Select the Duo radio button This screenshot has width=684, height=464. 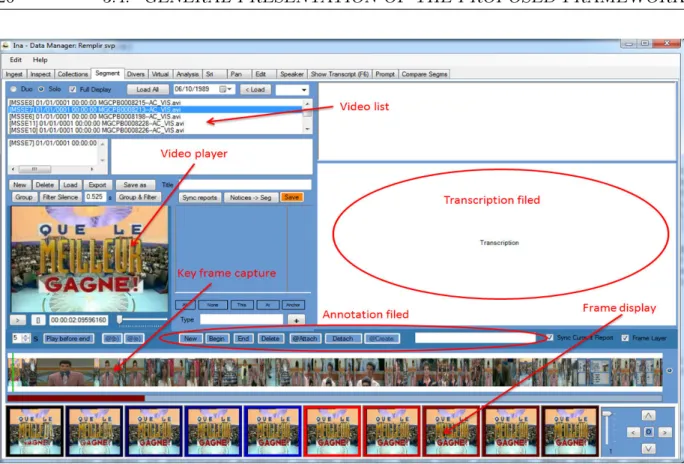14,89
